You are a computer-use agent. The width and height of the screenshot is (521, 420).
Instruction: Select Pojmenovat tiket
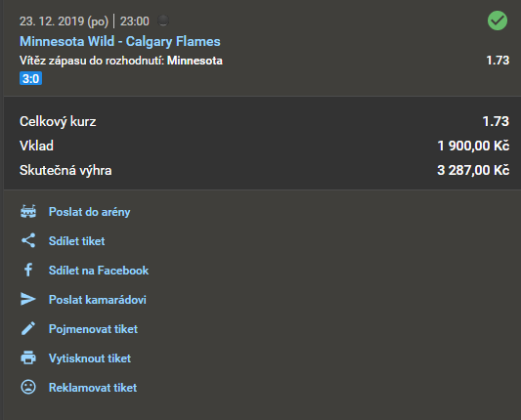(93, 329)
